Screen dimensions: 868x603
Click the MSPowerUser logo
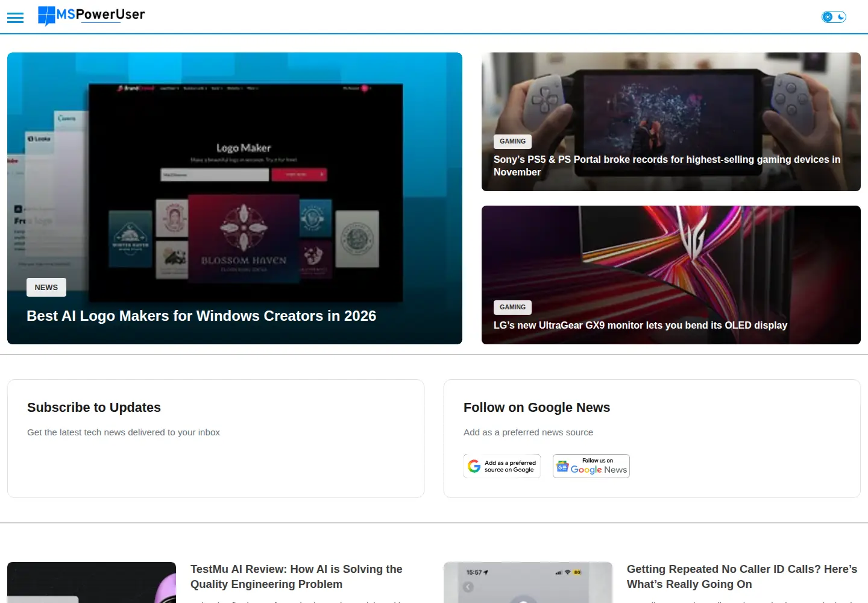pyautogui.click(x=91, y=16)
